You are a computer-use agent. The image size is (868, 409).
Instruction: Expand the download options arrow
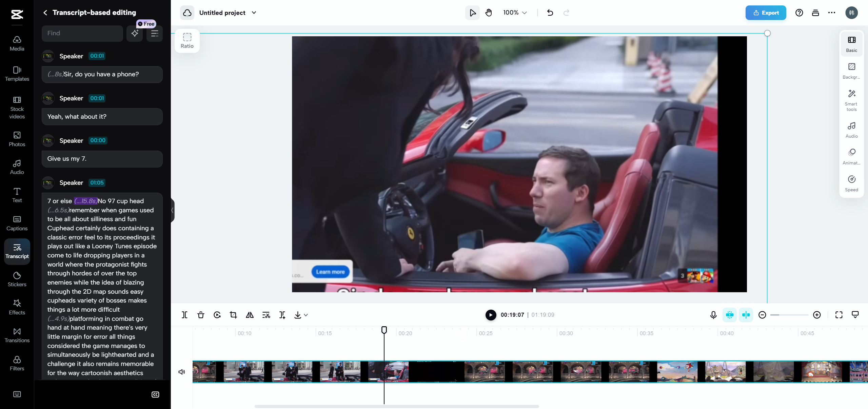(x=306, y=315)
